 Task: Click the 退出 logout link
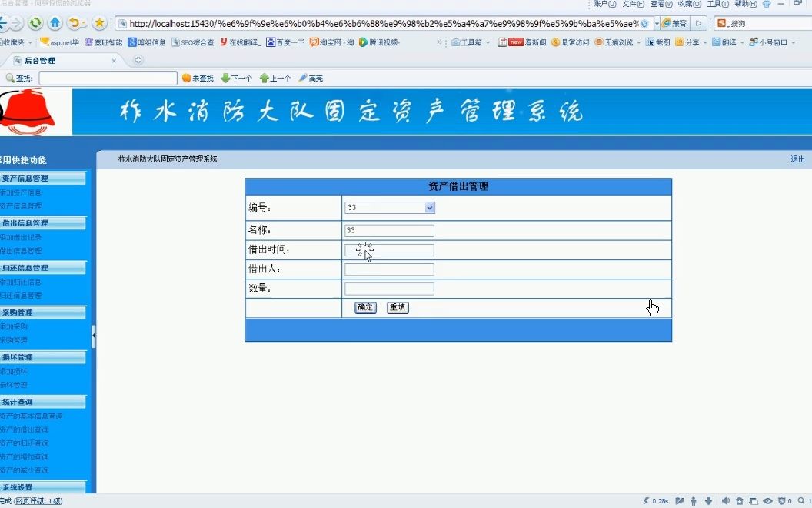[797, 159]
